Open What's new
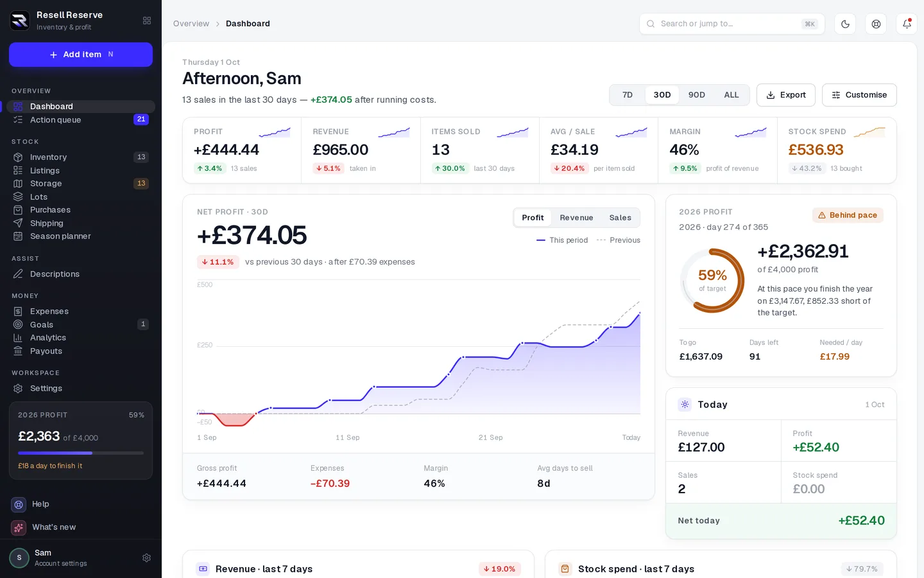 click(x=81, y=527)
